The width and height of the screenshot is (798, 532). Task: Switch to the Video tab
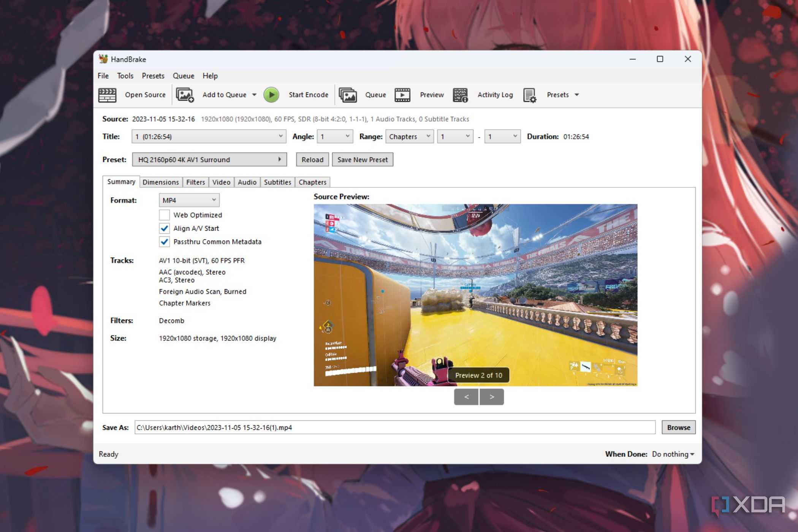221,182
